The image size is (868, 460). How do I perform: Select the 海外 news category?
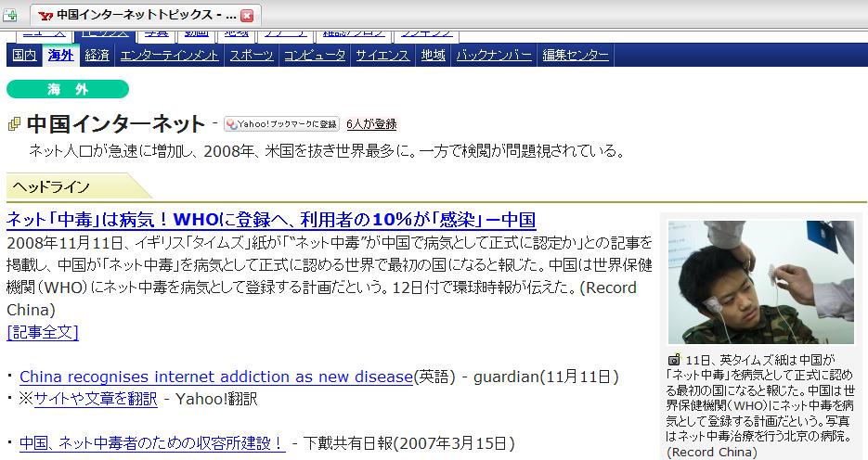[61, 56]
